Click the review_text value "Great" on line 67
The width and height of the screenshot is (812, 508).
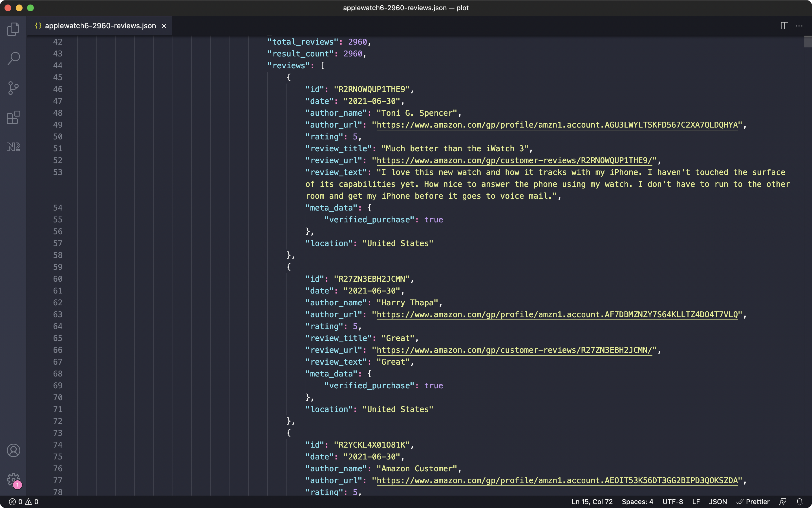click(x=393, y=362)
